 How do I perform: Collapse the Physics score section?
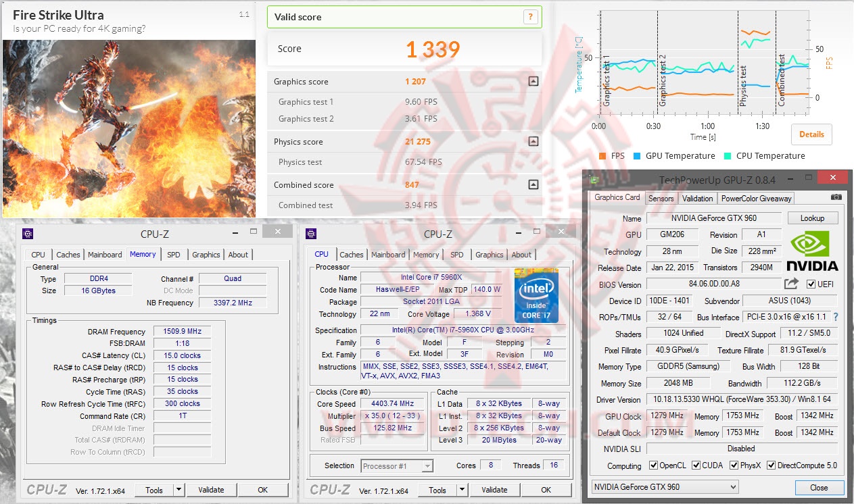click(x=533, y=142)
